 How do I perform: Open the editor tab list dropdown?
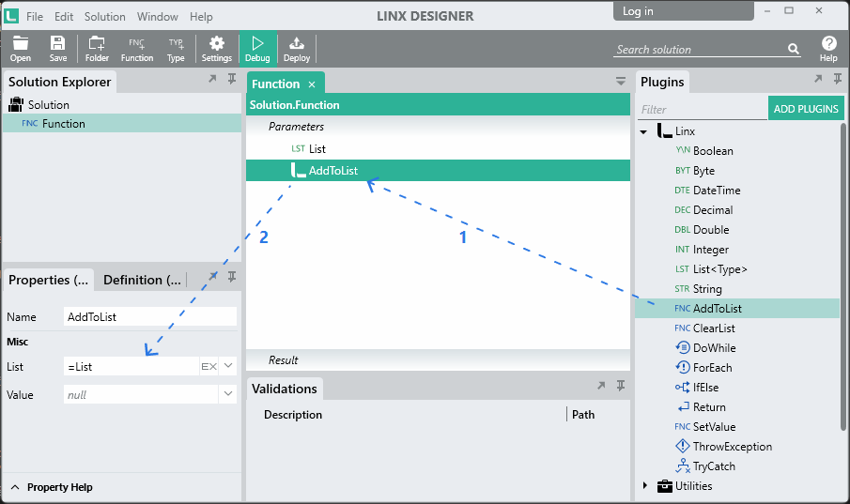pos(621,82)
